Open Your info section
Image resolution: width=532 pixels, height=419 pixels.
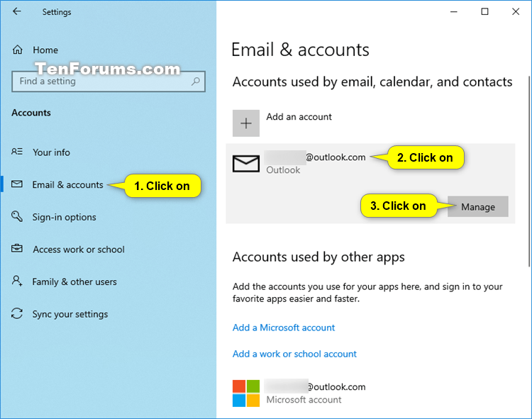pyautogui.click(x=51, y=152)
